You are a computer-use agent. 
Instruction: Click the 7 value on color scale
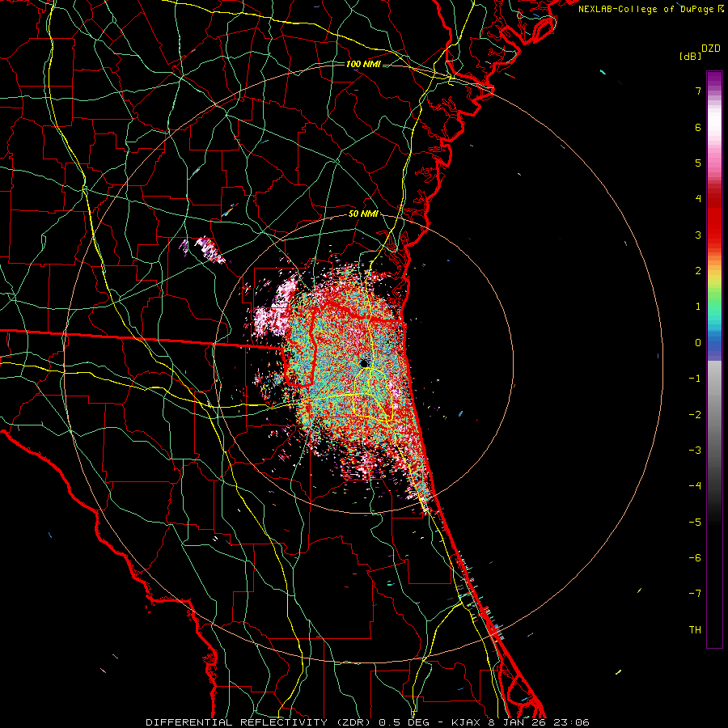coord(698,91)
